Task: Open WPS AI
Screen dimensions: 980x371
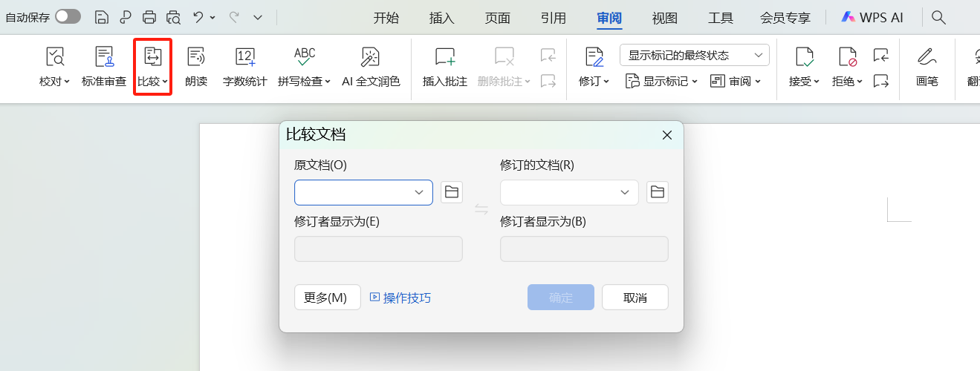Action: 873,18
